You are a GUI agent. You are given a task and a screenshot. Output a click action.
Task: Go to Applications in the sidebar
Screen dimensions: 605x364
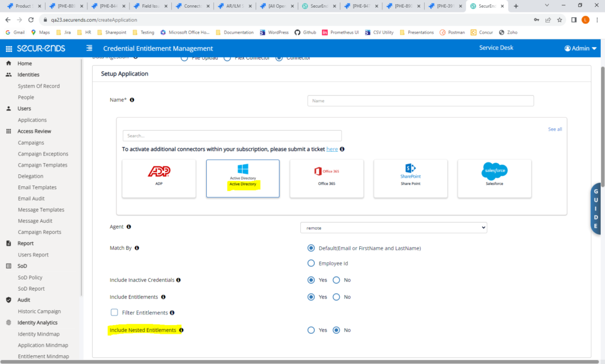(x=32, y=120)
